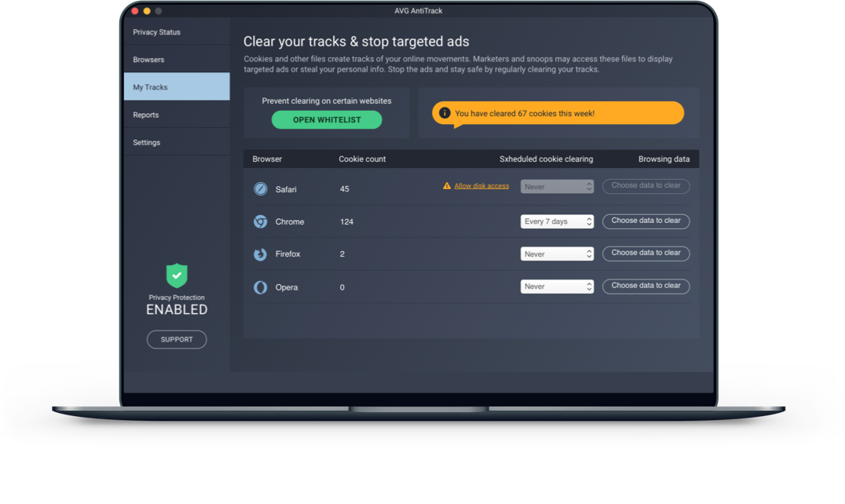Screen dimensions: 845x504
Task: Click the Opera browser icon
Action: pyautogui.click(x=260, y=287)
